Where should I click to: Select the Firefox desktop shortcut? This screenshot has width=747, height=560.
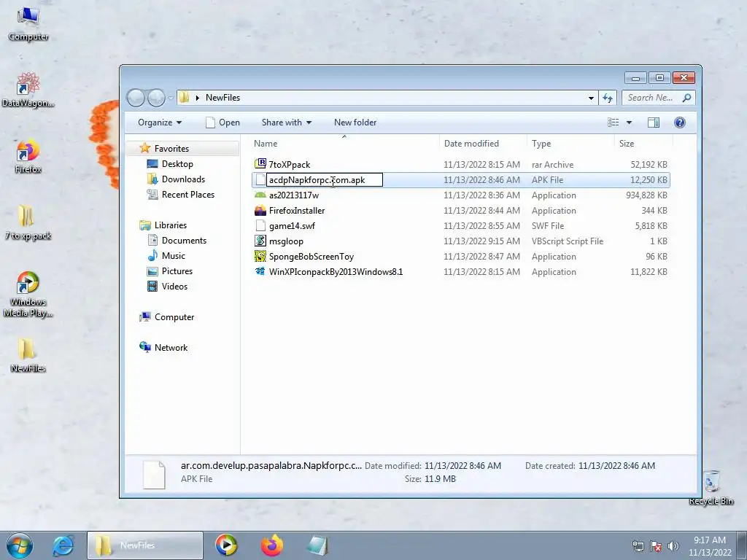[x=28, y=156]
